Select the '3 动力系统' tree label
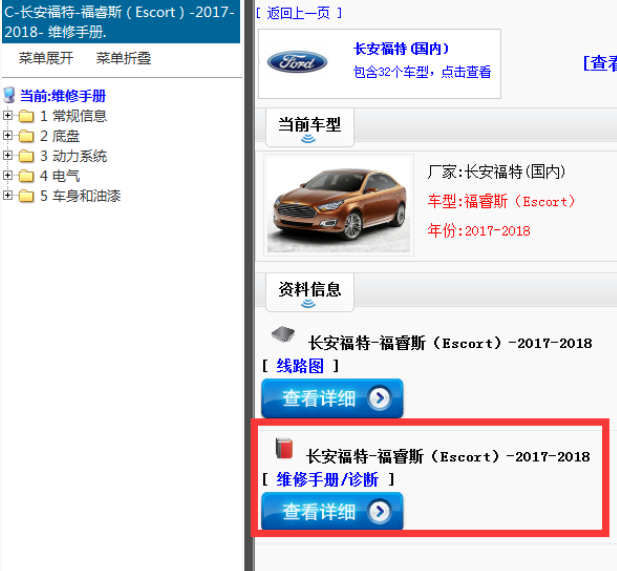This screenshot has height=571, width=617. [74, 156]
